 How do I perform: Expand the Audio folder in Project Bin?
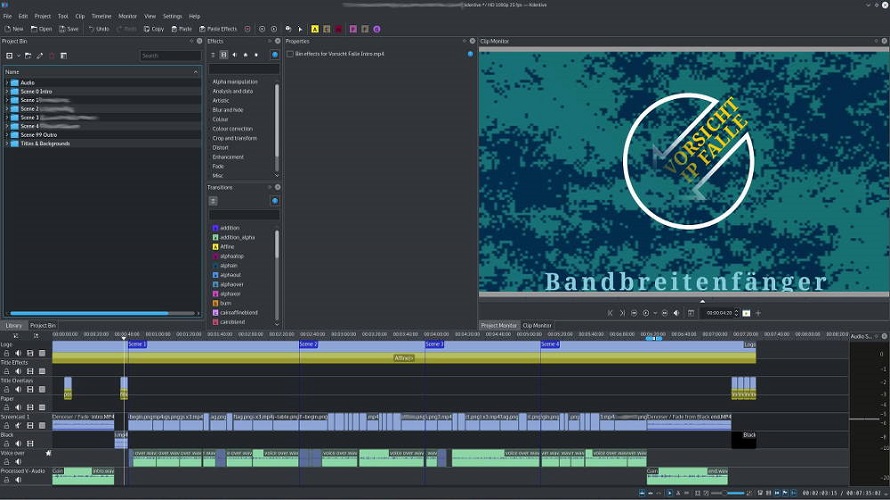pos(7,82)
